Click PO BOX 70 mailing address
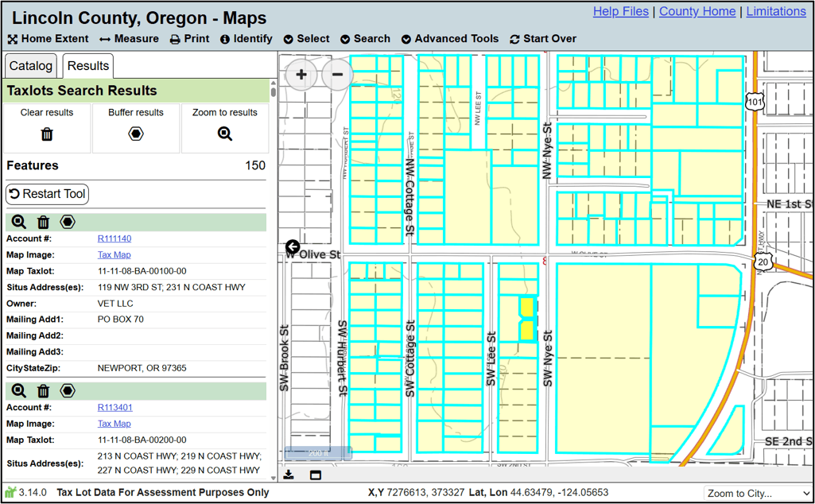The image size is (815, 504). pos(121,320)
